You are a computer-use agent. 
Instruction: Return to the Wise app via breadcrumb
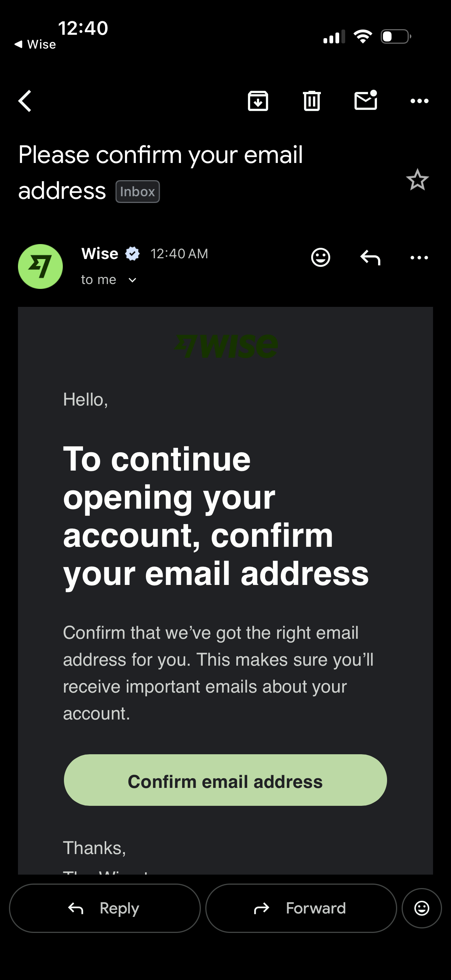point(35,44)
